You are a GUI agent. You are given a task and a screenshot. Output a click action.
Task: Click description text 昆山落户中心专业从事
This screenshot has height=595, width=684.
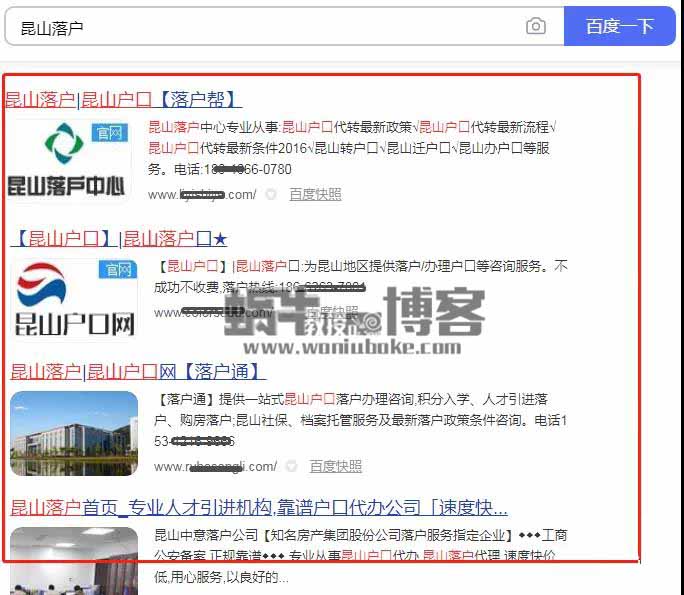pos(214,127)
